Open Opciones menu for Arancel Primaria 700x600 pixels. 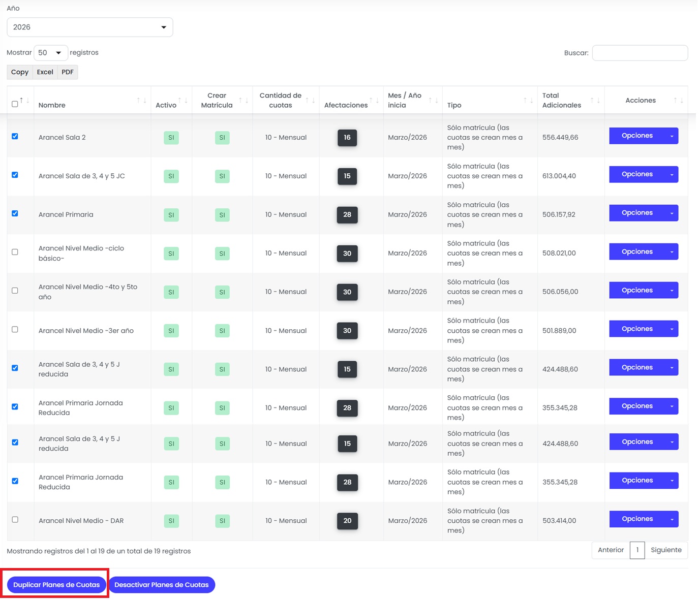click(x=644, y=213)
